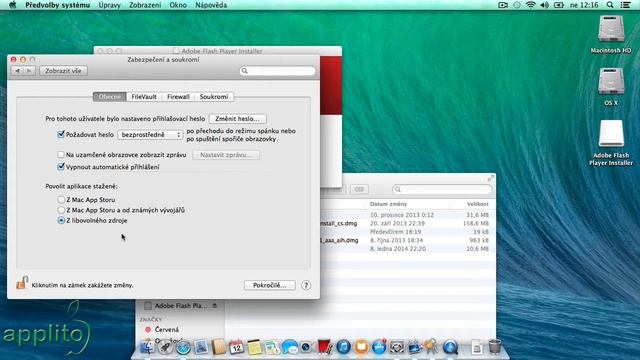Open the Předvolby systému menu
This screenshot has width=640, height=360.
click(x=58, y=5)
